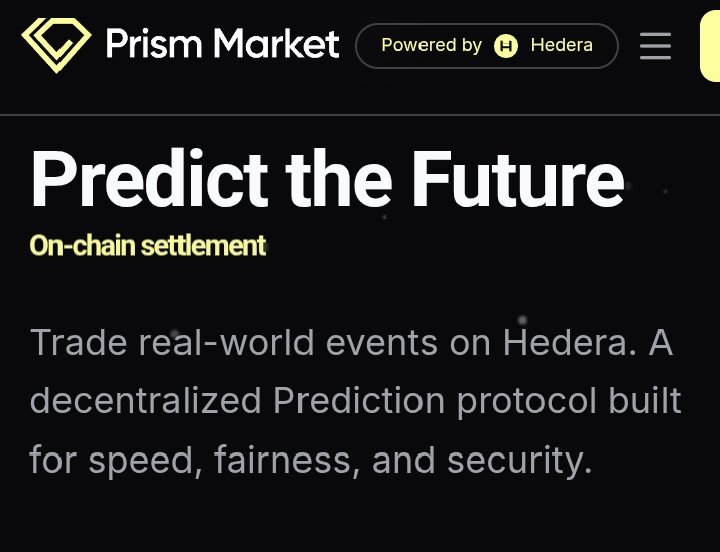Click the word Future in the main heading
Screen dimensions: 720x552
pyautogui.click(x=518, y=180)
